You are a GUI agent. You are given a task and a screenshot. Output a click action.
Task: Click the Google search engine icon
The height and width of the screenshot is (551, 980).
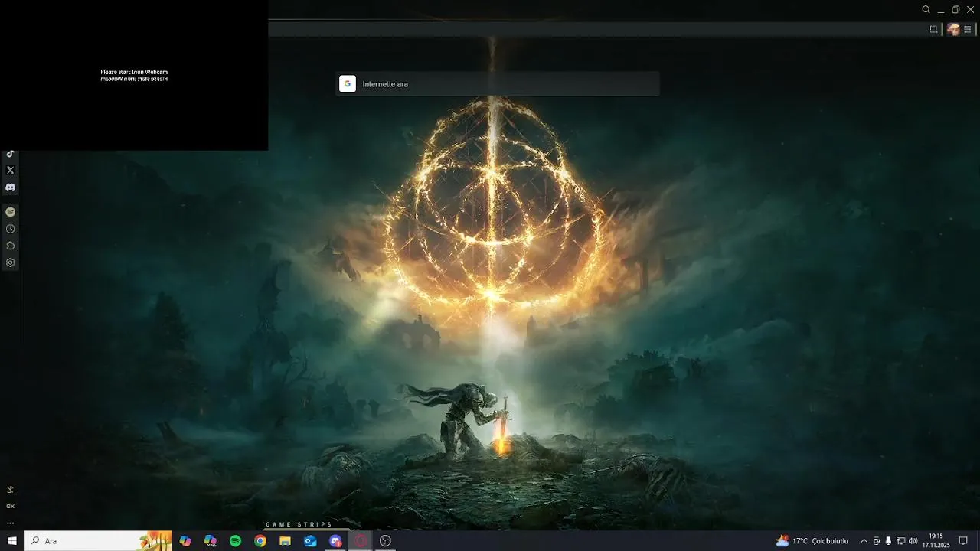[x=348, y=84]
